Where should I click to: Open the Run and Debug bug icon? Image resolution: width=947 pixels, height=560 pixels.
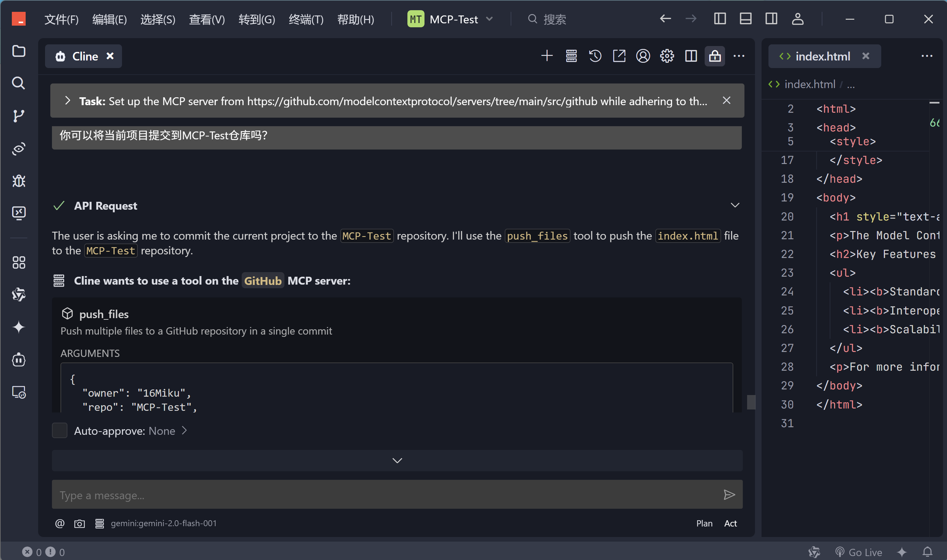[x=18, y=181]
